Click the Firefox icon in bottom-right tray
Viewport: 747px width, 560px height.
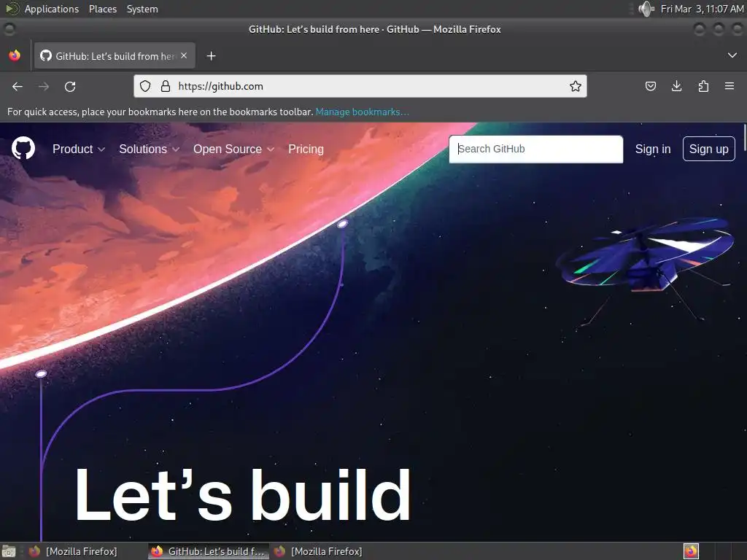coord(691,551)
